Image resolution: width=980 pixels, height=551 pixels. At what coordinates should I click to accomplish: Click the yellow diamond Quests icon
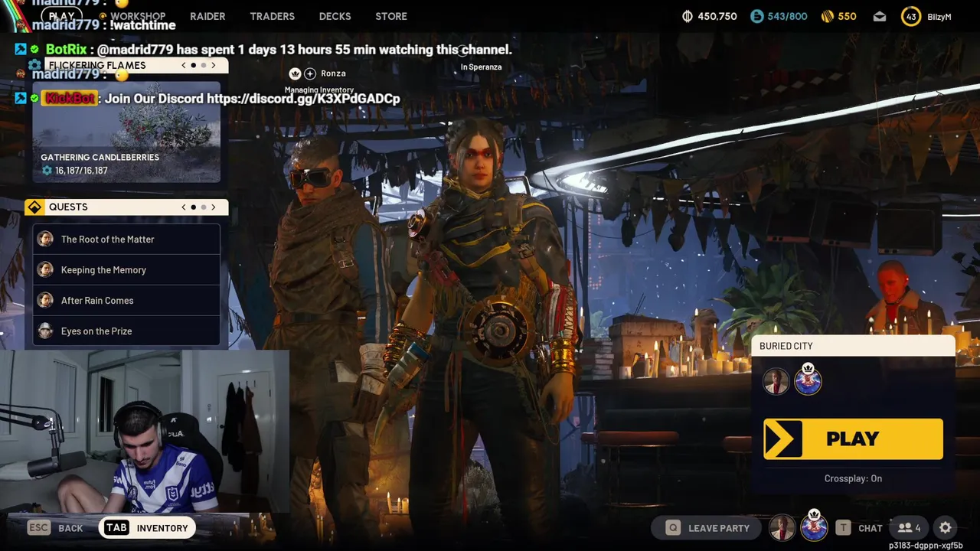(34, 207)
